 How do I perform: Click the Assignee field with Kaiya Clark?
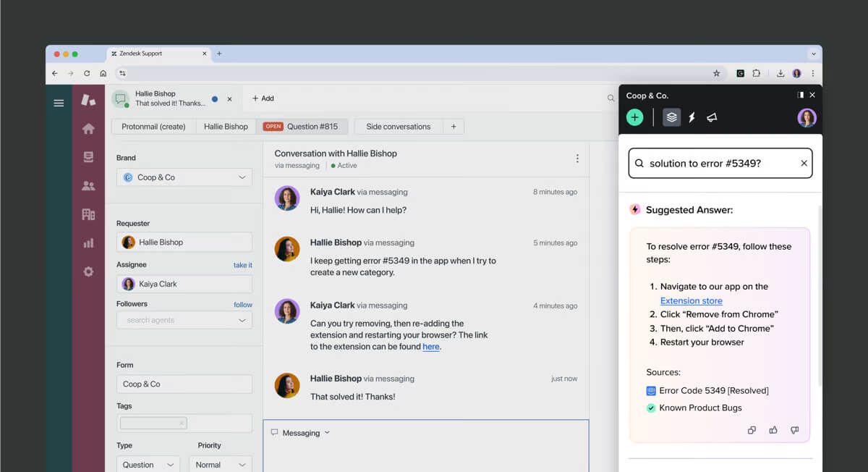tap(184, 284)
